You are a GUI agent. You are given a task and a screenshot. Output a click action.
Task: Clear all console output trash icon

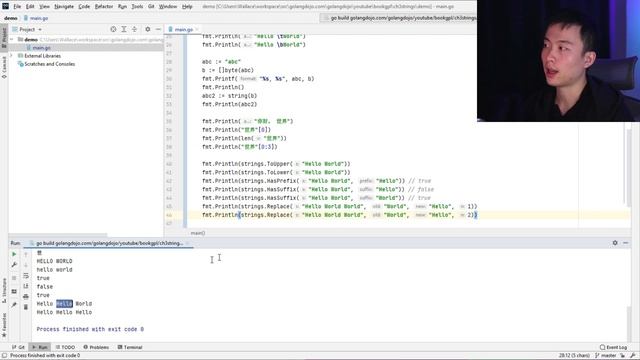26,307
